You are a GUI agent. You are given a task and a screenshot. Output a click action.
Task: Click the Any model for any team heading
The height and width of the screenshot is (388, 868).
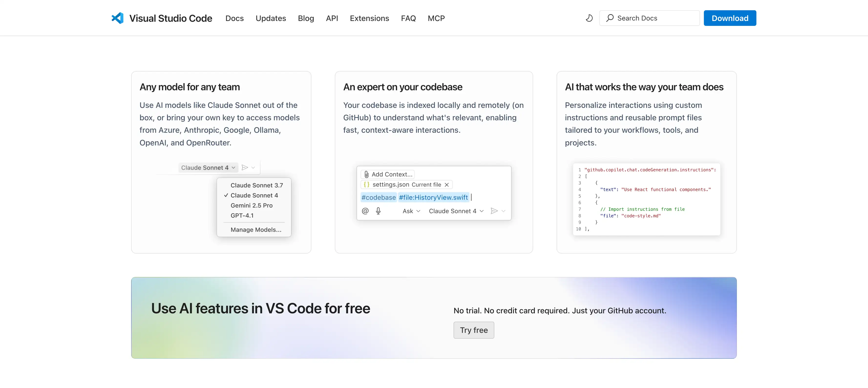click(190, 87)
